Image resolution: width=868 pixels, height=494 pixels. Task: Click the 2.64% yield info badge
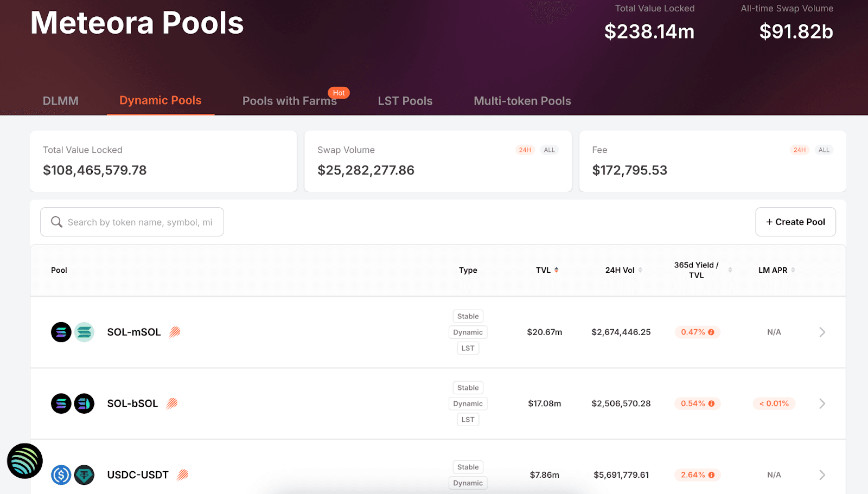pyautogui.click(x=698, y=475)
